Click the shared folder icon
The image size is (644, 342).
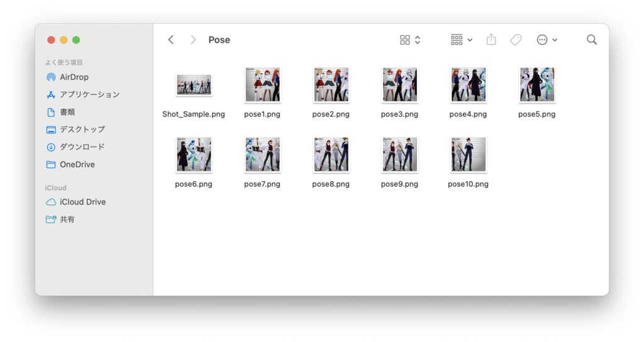coord(51,219)
